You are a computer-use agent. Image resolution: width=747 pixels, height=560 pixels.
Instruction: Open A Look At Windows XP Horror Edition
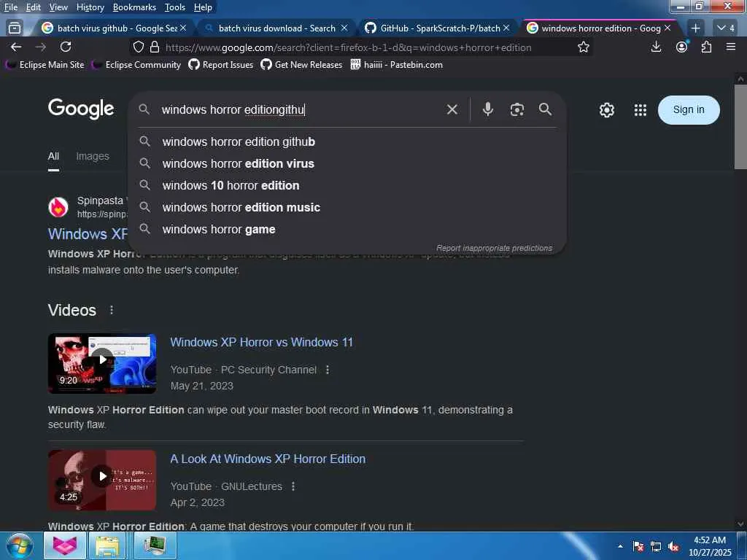[268, 459]
